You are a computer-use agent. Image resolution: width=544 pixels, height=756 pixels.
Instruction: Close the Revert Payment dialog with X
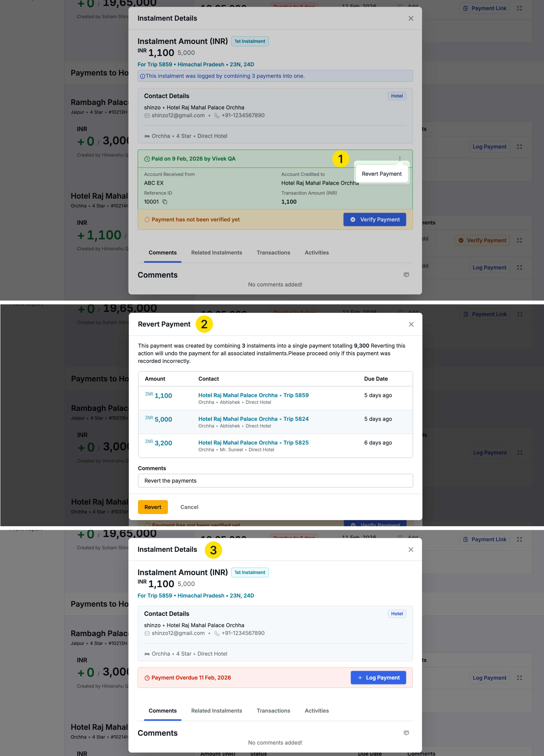click(x=411, y=324)
